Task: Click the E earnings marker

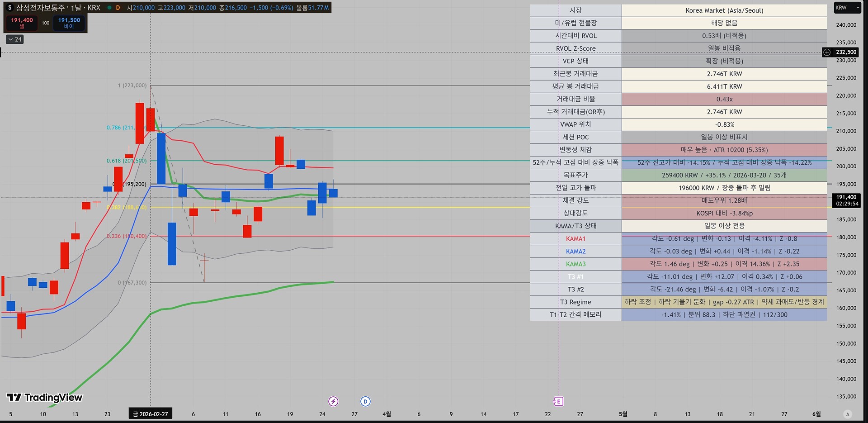Action: coord(558,401)
